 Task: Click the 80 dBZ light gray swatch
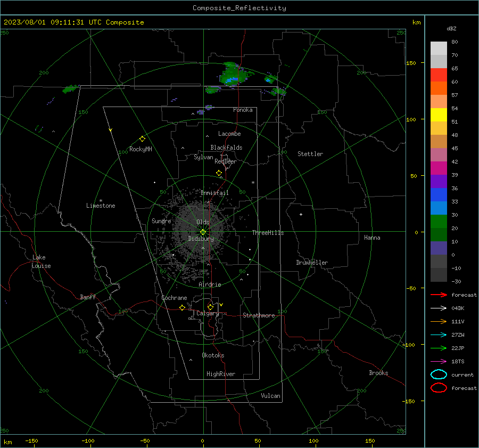(439, 48)
